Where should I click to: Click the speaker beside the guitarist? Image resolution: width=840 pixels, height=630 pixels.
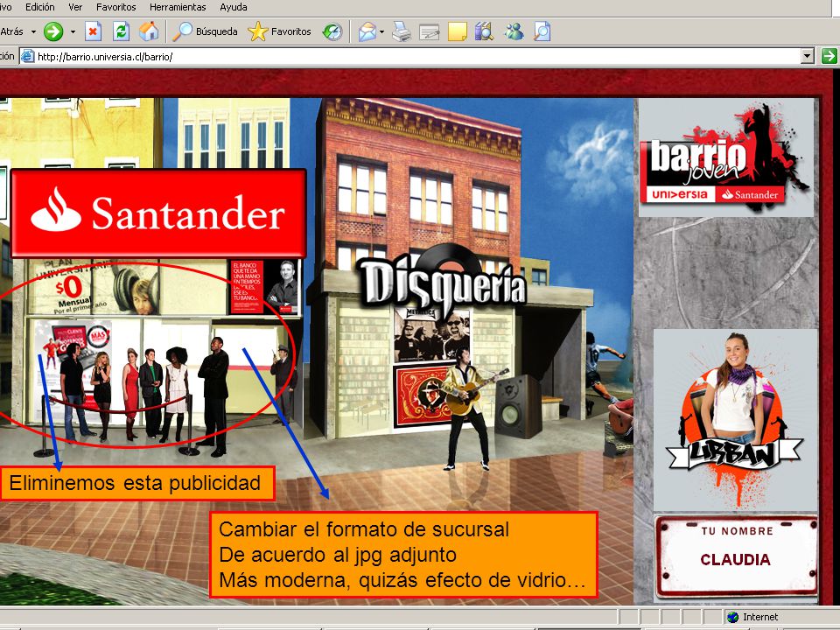point(517,406)
